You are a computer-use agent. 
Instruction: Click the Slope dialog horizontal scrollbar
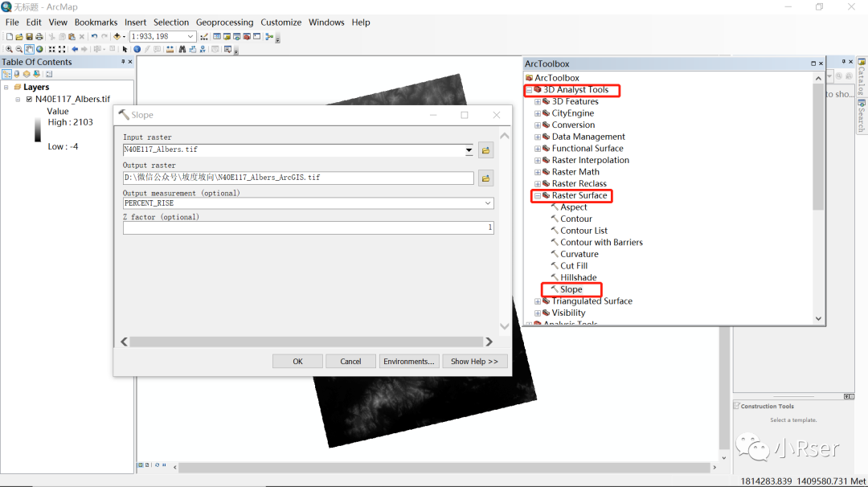[306, 342]
